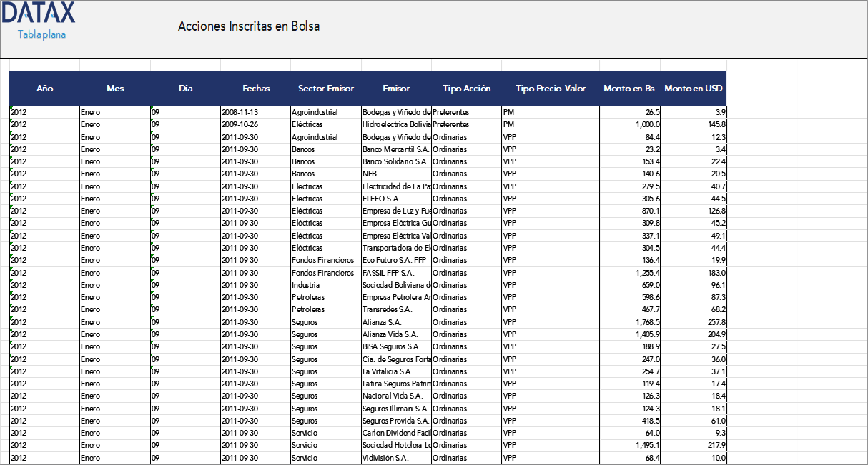Select the La Vitalicia S.A. cell
The height and width of the screenshot is (465, 868).
[396, 371]
